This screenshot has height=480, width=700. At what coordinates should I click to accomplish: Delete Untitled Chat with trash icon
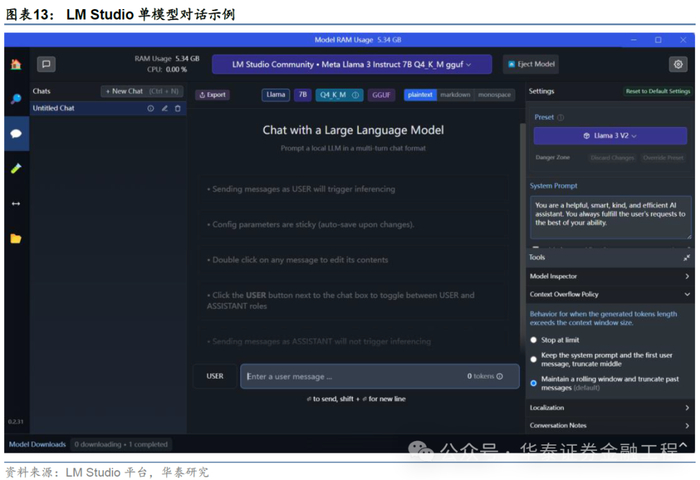178,109
